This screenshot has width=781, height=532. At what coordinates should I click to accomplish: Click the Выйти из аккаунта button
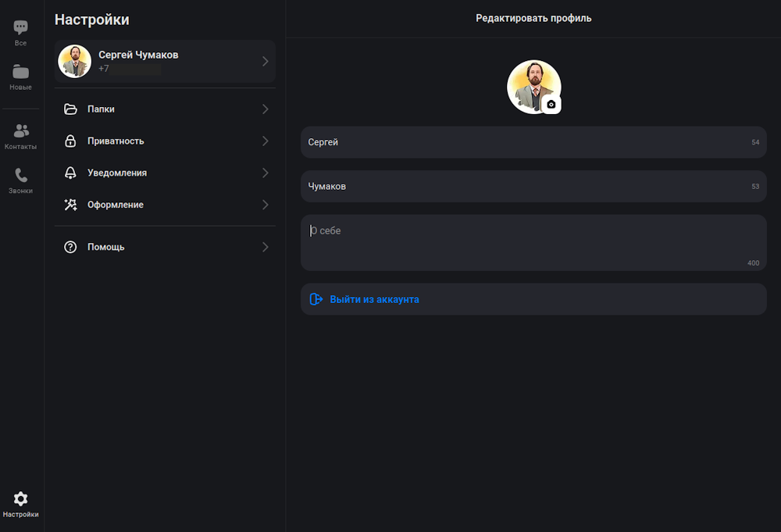click(x=374, y=299)
